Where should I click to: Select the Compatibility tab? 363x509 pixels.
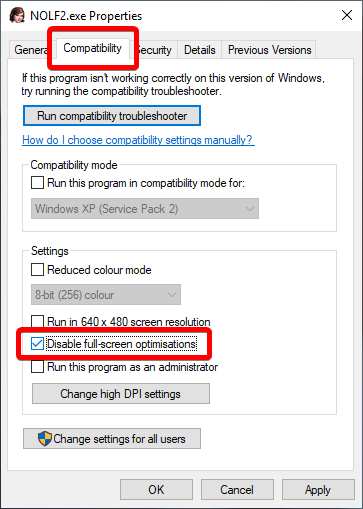(x=92, y=48)
